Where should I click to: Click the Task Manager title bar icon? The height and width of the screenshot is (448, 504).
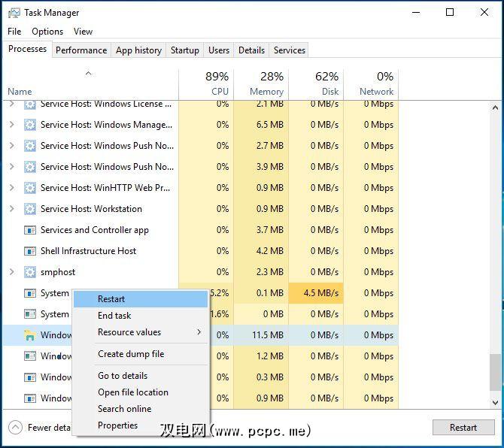(14, 13)
